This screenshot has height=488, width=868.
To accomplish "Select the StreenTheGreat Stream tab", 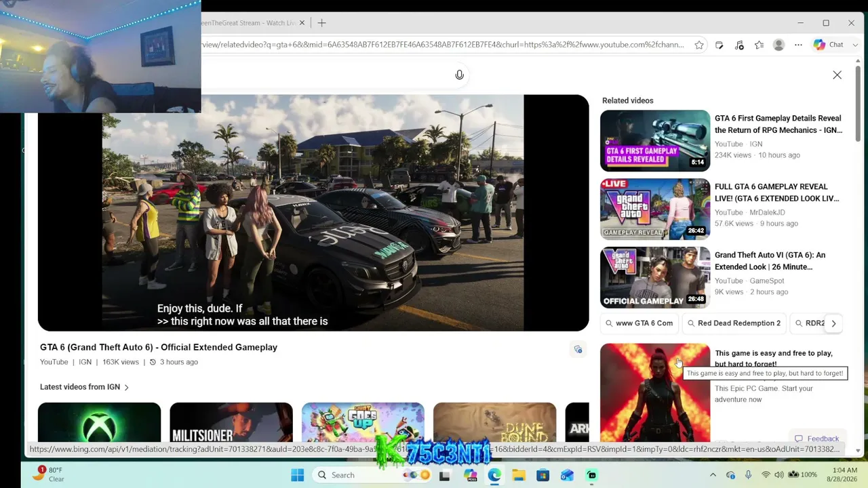I will (x=248, y=23).
